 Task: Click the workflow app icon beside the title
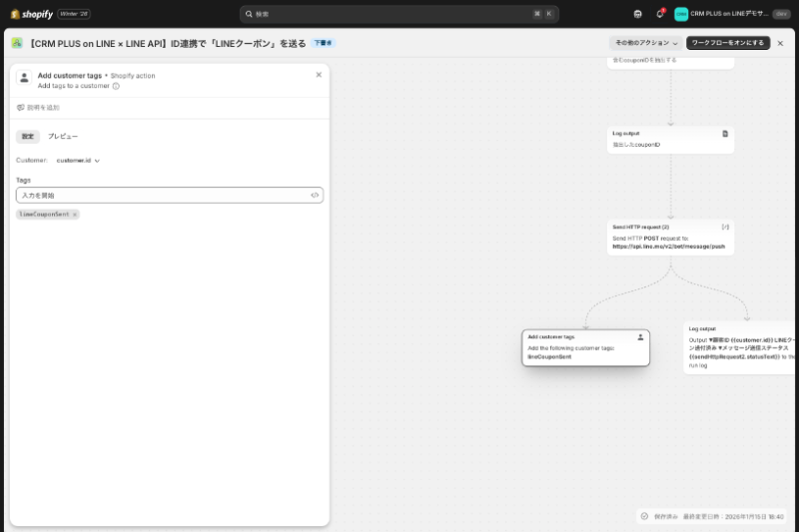tap(17, 43)
